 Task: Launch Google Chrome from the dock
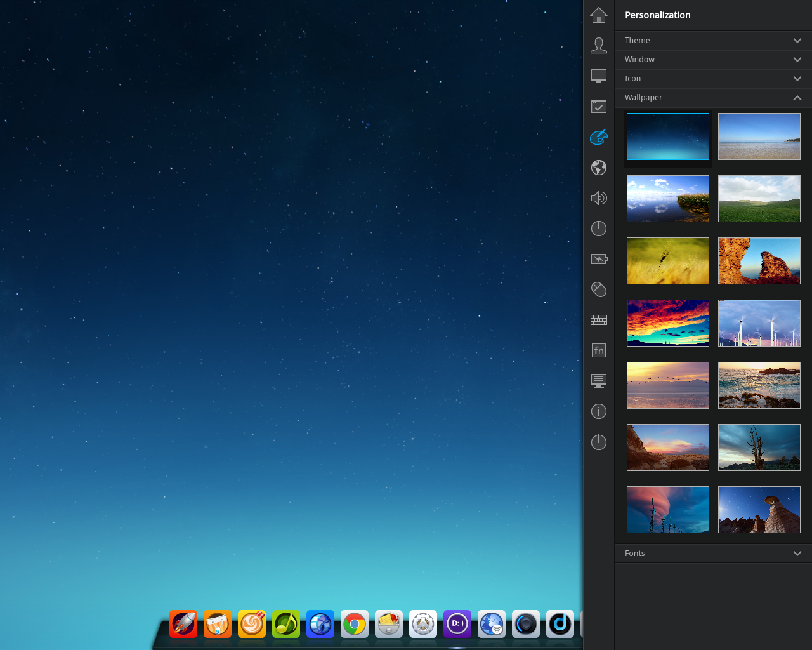[x=355, y=624]
